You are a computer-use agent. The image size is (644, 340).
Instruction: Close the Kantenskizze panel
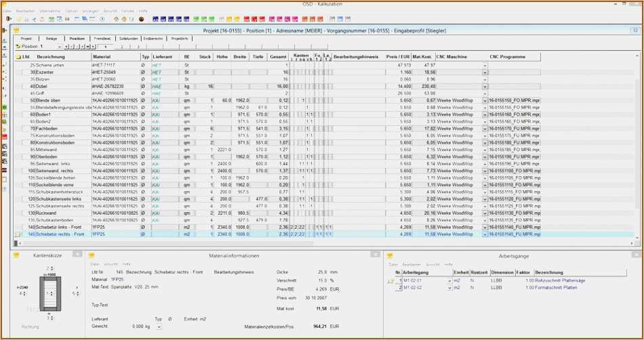[x=77, y=254]
